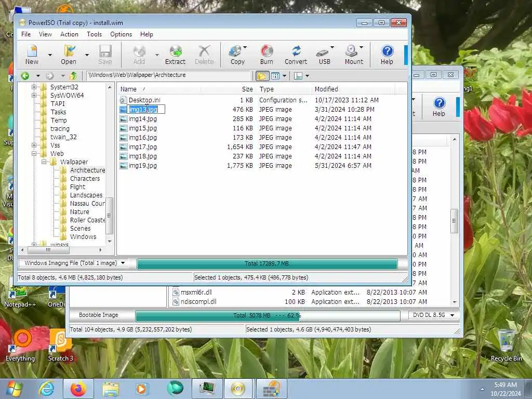Open the Help menu
The image size is (532, 399).
click(147, 34)
